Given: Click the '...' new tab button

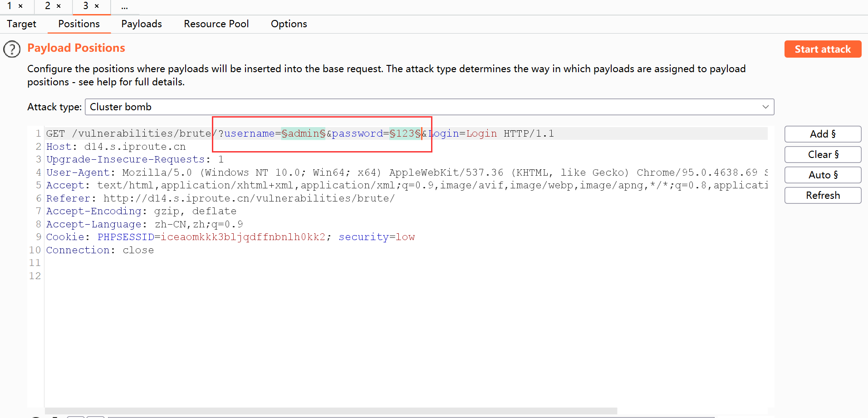Looking at the screenshot, I should coord(124,6).
